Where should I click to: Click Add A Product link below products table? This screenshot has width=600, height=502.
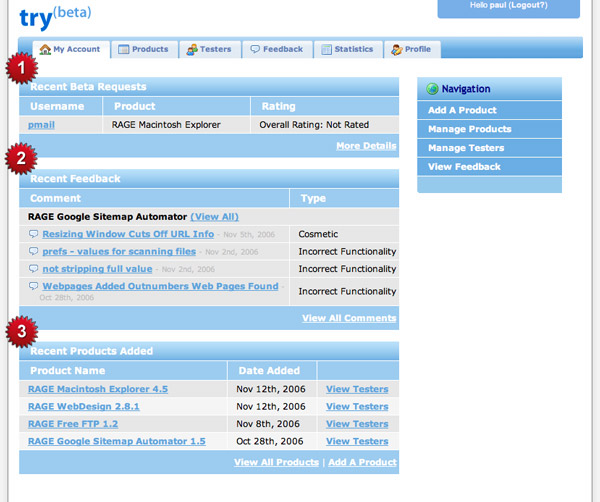(x=362, y=462)
